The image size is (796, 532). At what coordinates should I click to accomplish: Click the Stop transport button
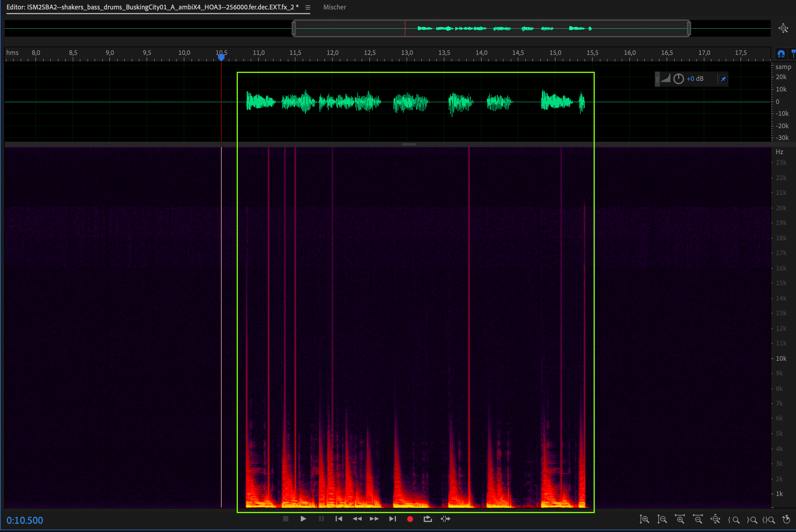(x=286, y=519)
